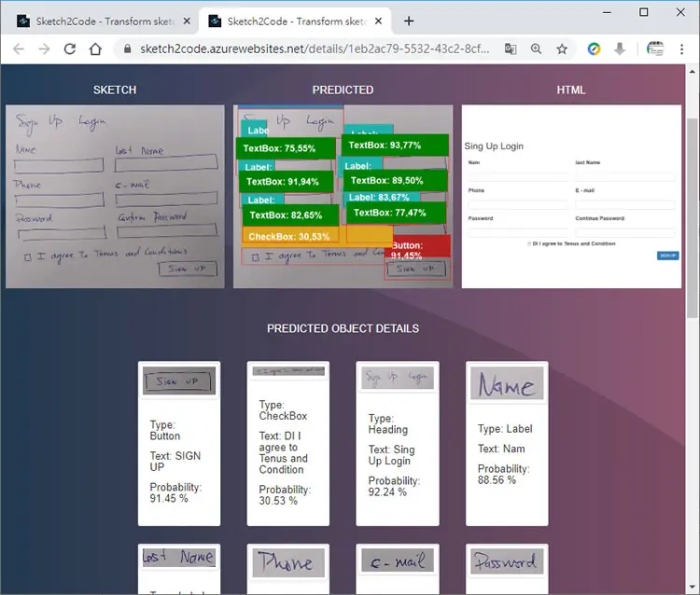Click the original sketch image under SKETCH

[115, 197]
